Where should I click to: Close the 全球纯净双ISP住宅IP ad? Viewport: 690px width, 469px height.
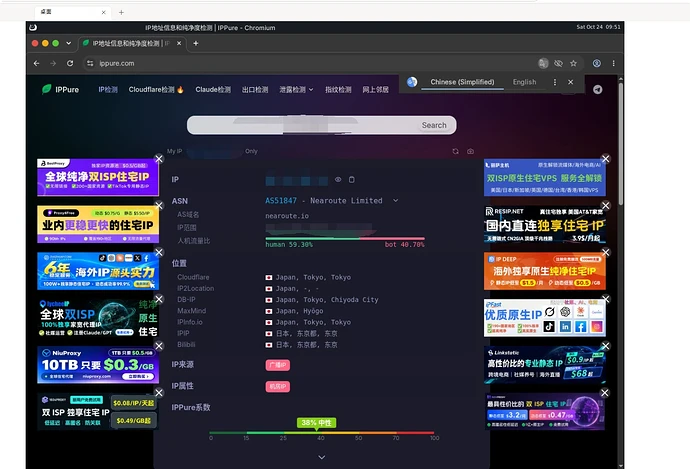coord(159,159)
